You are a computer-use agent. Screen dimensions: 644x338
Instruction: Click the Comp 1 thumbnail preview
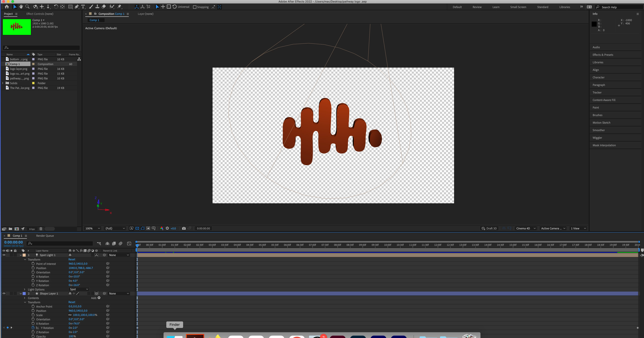coord(17,27)
